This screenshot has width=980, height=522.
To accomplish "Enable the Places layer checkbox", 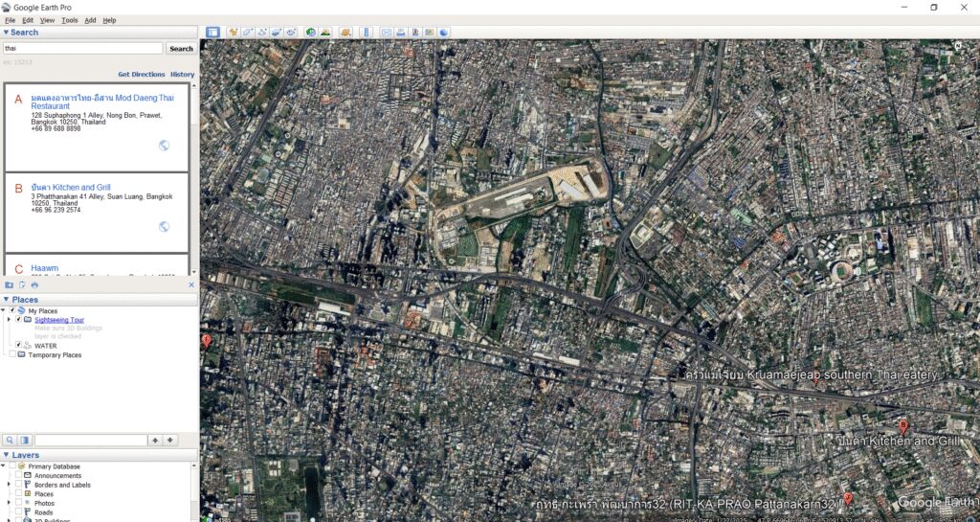I will click(19, 494).
